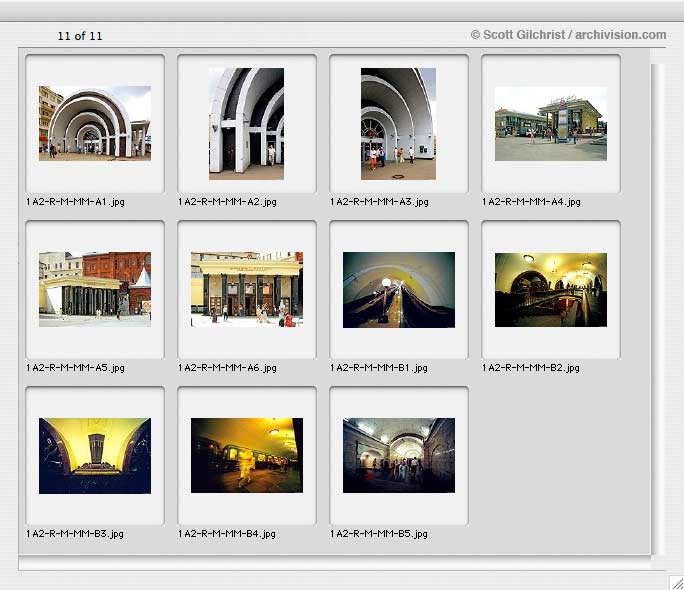
Task: Select thumbnail 1A2-R-M-MM-A2 arch detail
Action: point(246,123)
